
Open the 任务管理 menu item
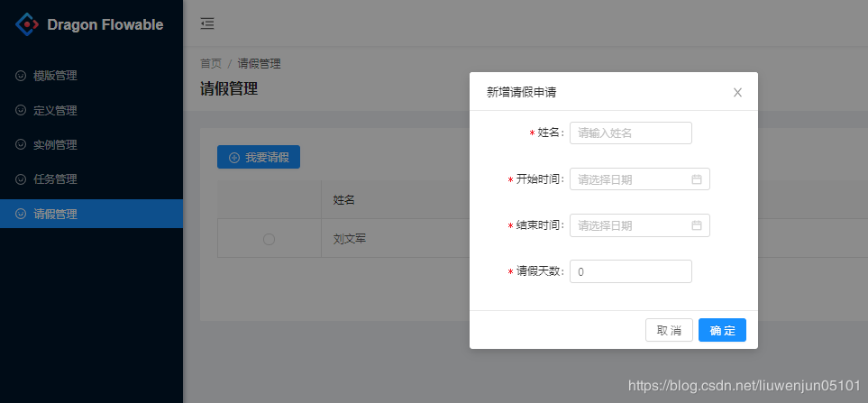pyautogui.click(x=91, y=179)
